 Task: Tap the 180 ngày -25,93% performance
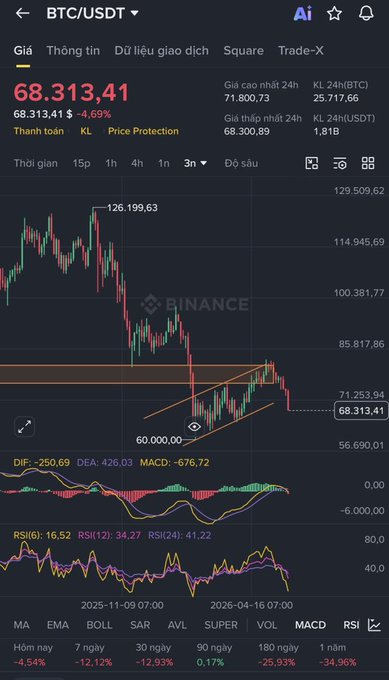tap(278, 655)
